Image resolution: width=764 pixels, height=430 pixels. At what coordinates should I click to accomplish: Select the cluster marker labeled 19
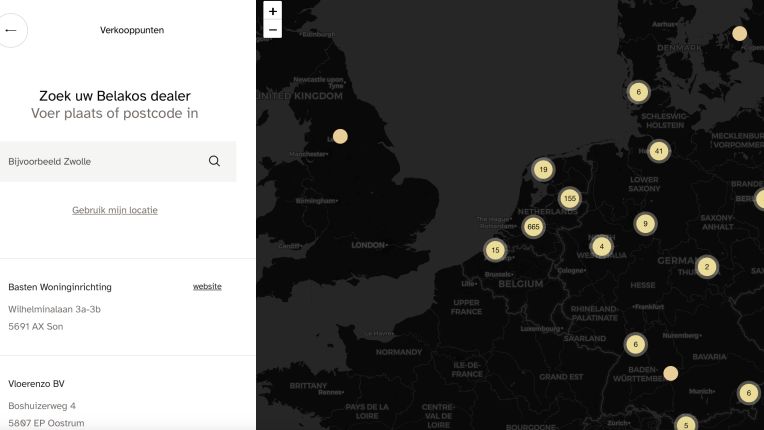click(543, 170)
